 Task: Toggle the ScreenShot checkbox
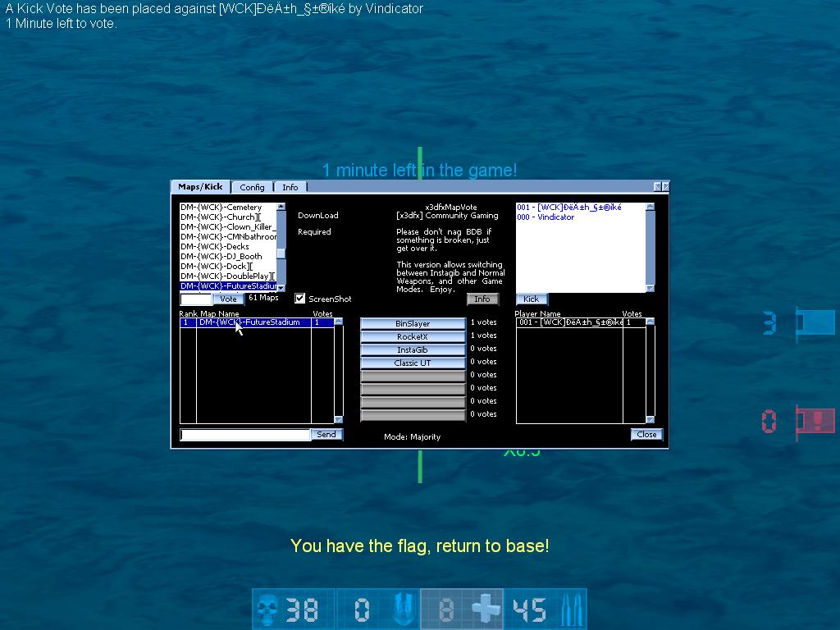(300, 299)
